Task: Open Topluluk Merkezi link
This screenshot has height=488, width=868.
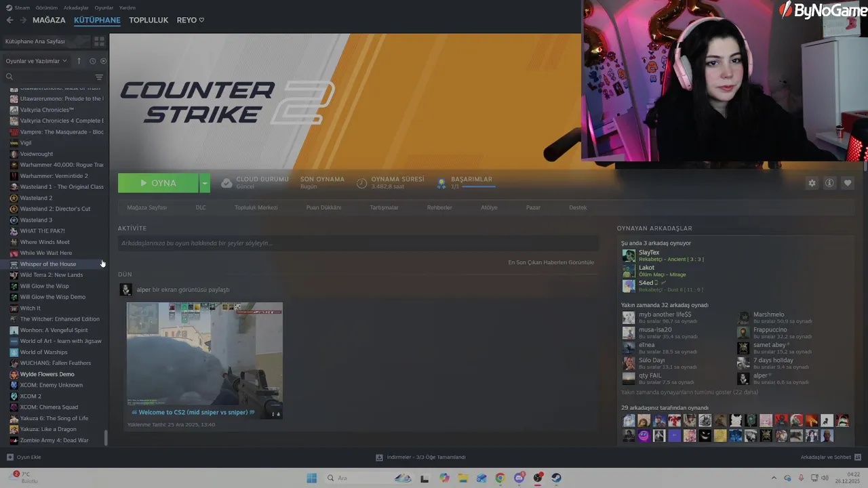Action: tap(256, 207)
